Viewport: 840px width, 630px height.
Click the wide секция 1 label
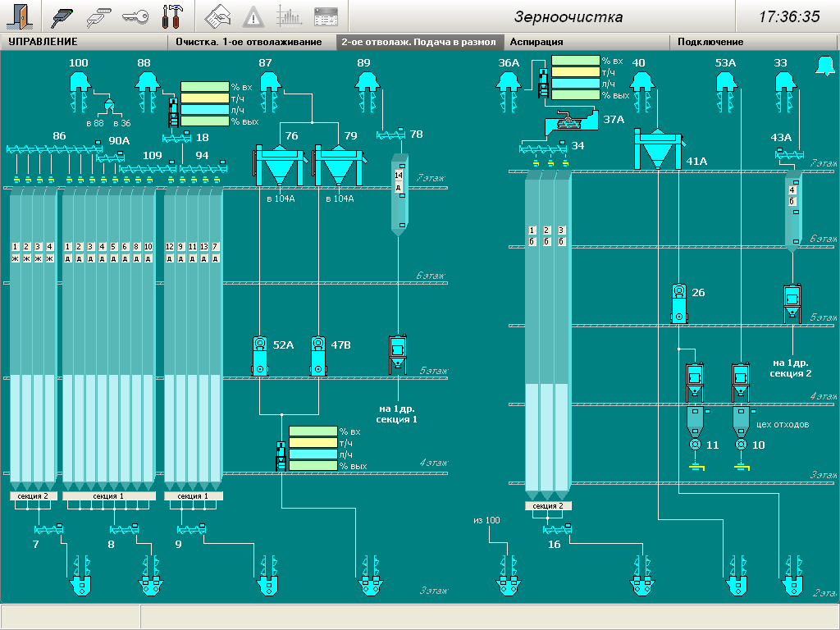[108, 496]
